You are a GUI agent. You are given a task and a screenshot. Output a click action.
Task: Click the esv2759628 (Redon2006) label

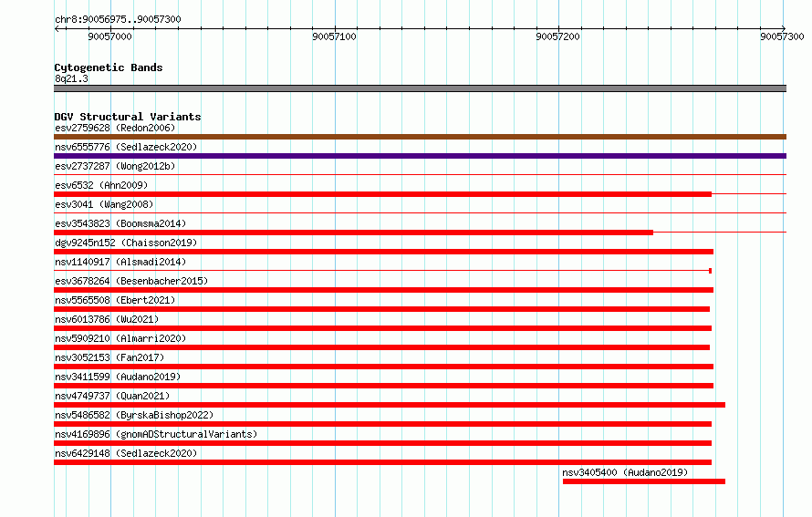pyautogui.click(x=115, y=128)
